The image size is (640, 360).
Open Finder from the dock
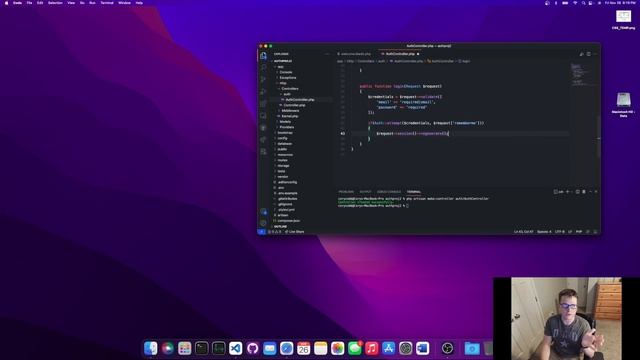pos(151,348)
